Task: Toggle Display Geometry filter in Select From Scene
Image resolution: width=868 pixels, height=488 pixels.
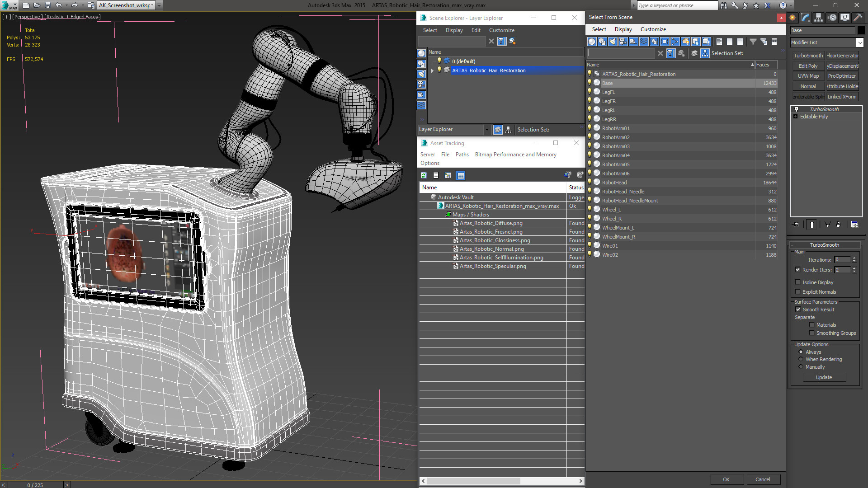Action: (x=591, y=42)
